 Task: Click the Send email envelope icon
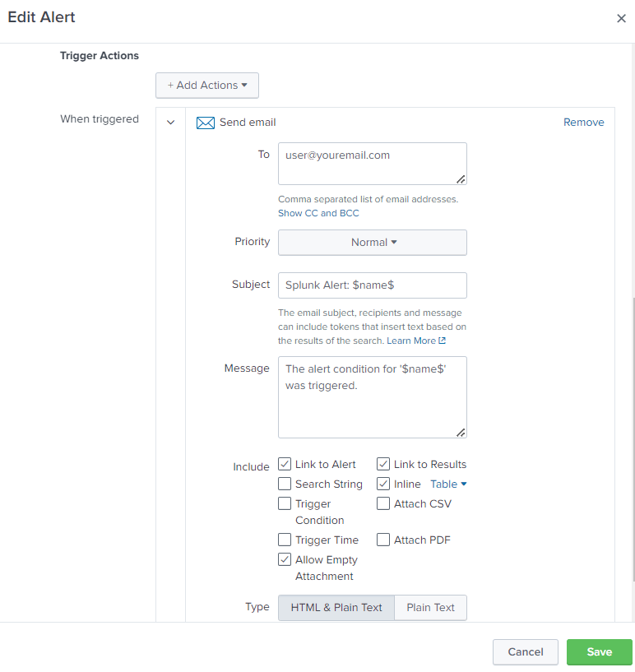[x=205, y=123]
